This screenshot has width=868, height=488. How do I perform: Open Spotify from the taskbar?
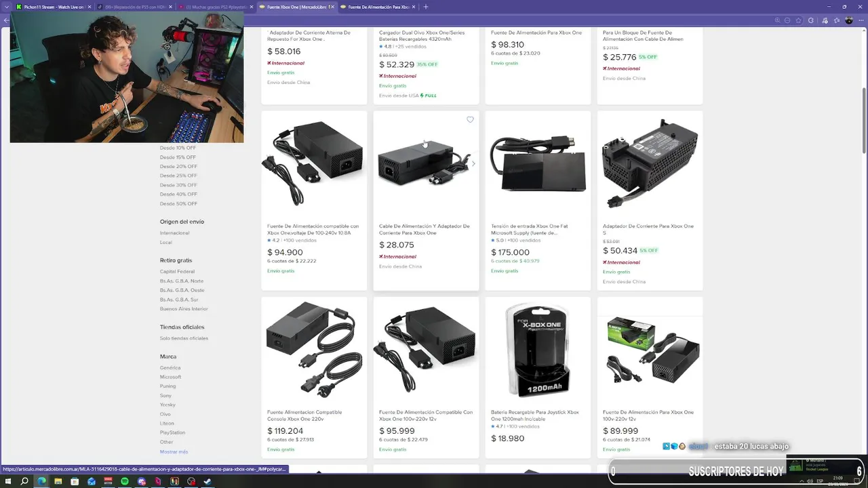[125, 481]
